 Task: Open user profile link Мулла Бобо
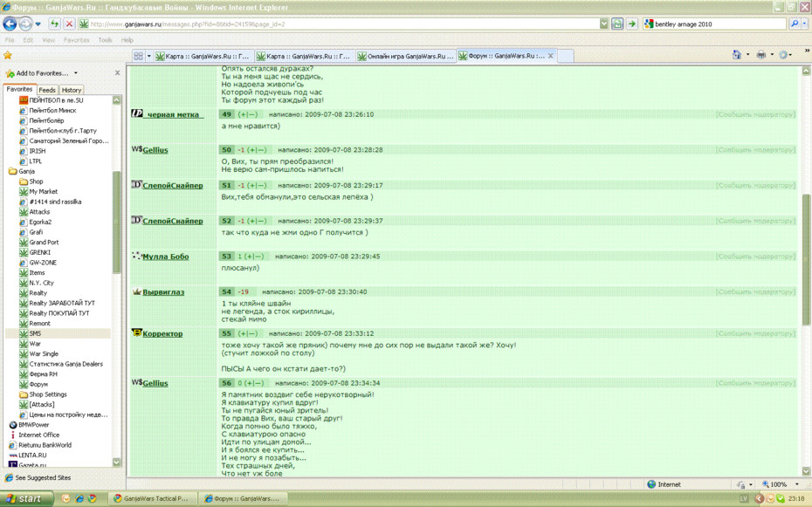[x=166, y=257]
